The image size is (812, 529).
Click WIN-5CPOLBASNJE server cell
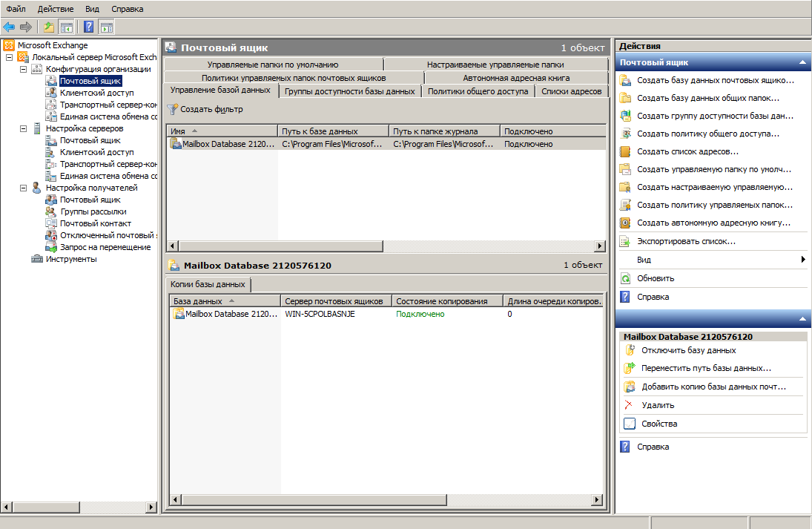[320, 314]
